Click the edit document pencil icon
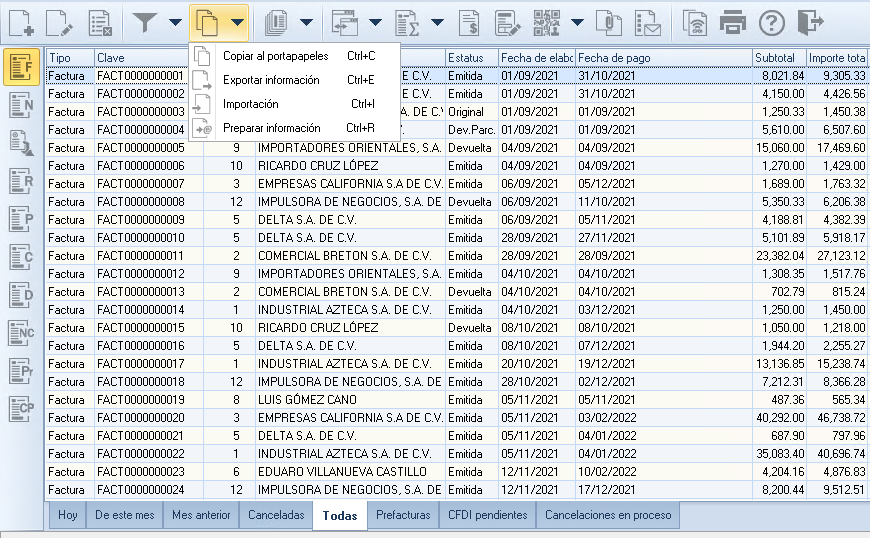The width and height of the screenshot is (870, 538). 59,23
